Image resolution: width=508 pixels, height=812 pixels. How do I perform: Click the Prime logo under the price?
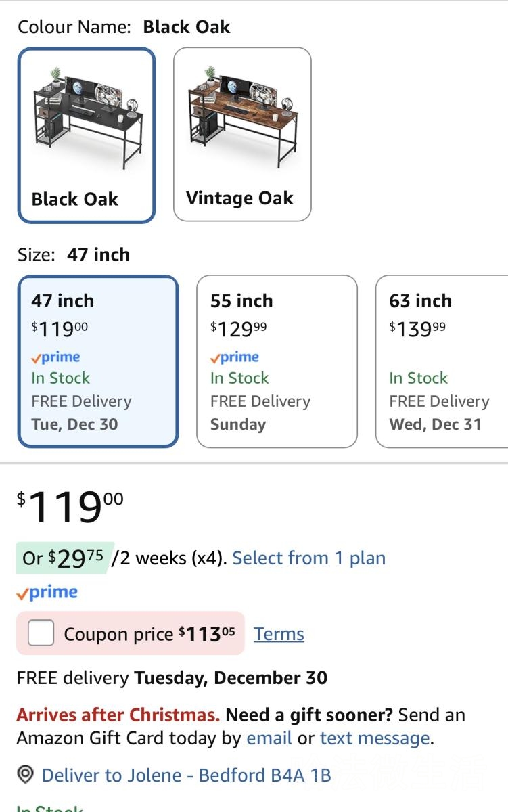click(47, 593)
